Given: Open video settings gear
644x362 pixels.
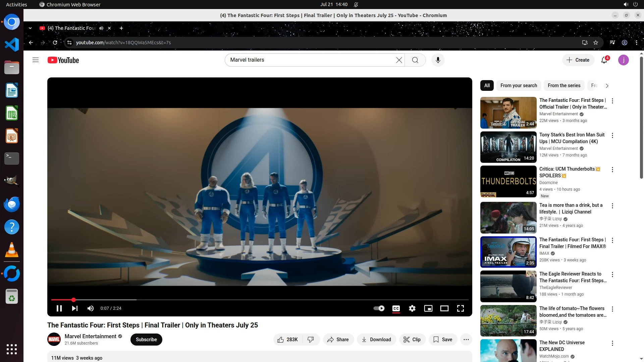Looking at the screenshot, I should click(412, 308).
